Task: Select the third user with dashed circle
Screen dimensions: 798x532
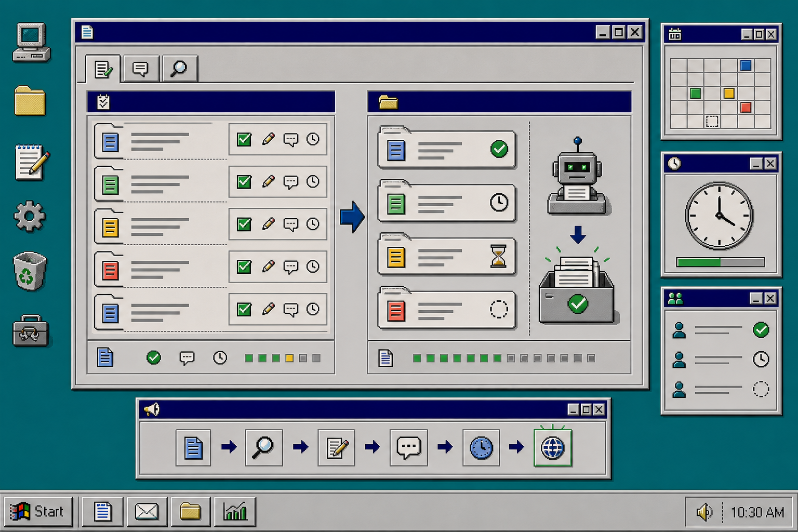Action: 721,389
